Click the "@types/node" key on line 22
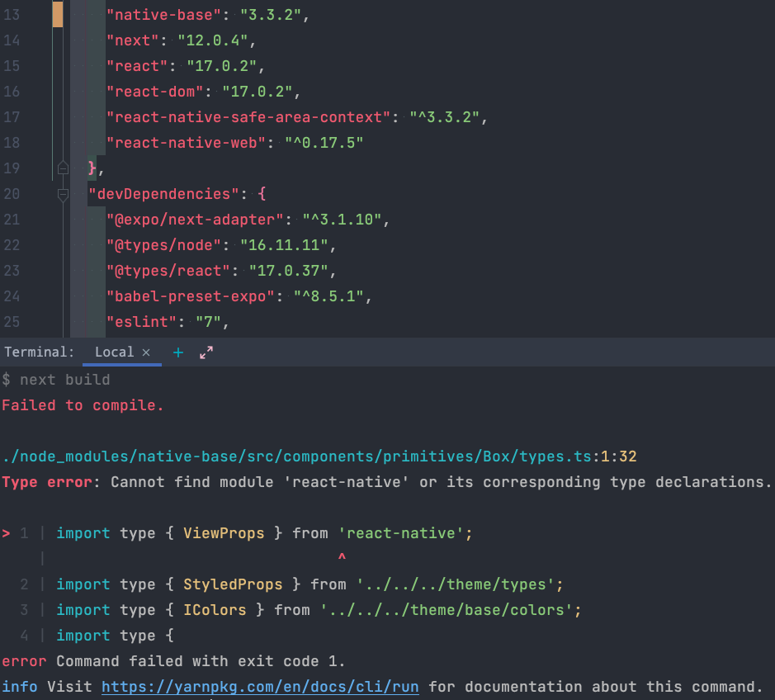The height and width of the screenshot is (700, 775). [x=163, y=245]
